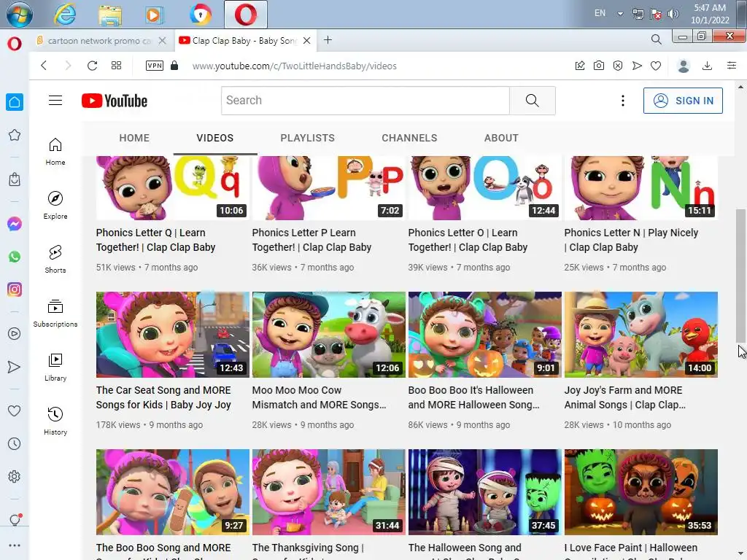Open Instagram in the Opera sidebar
This screenshot has width=747, height=560.
(15, 289)
